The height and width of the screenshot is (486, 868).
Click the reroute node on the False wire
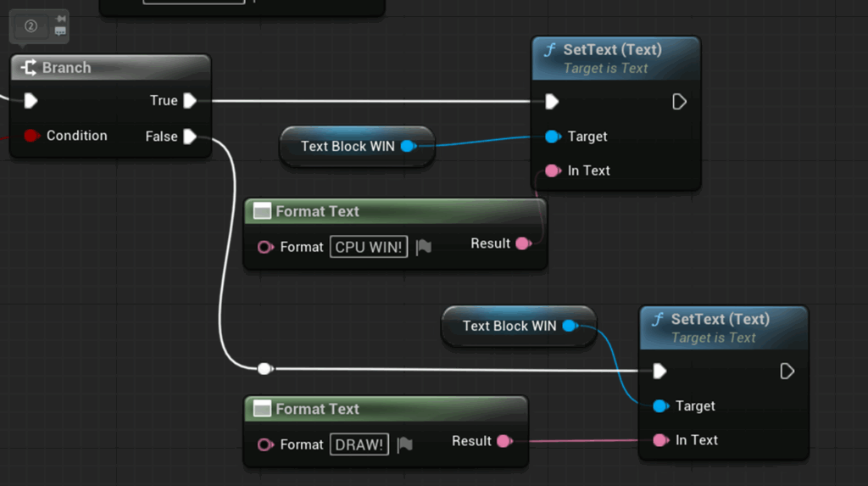click(264, 369)
